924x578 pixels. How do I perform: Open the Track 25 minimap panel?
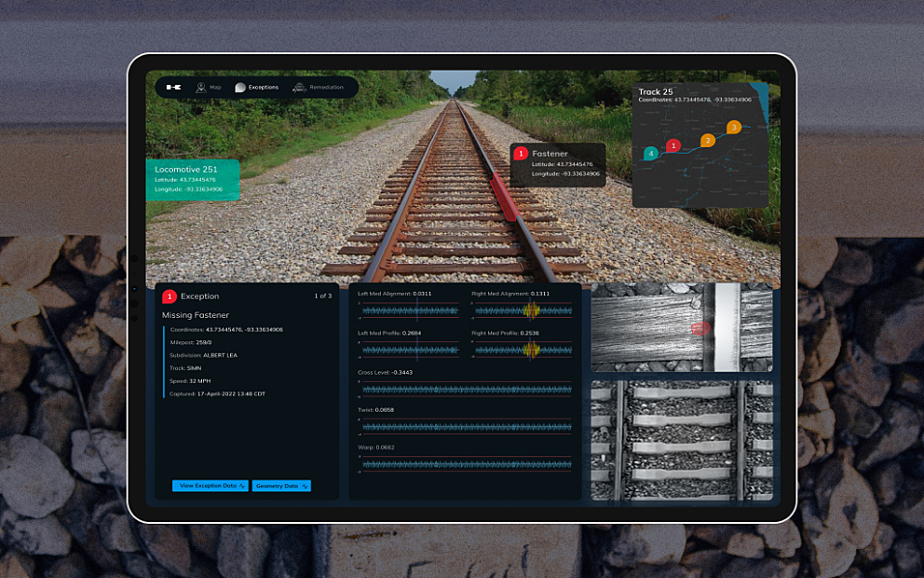point(700,144)
